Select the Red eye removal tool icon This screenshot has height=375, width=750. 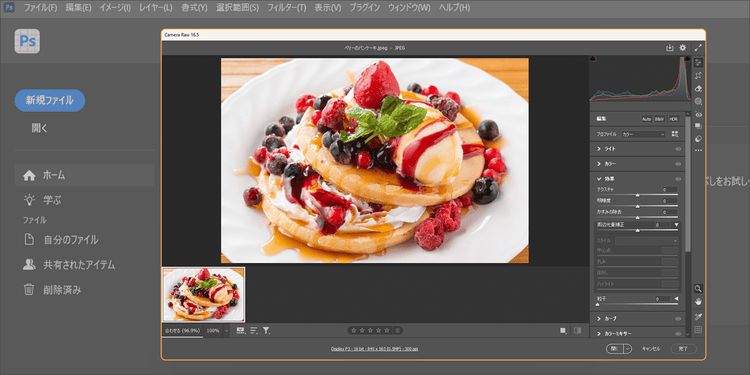(x=698, y=114)
